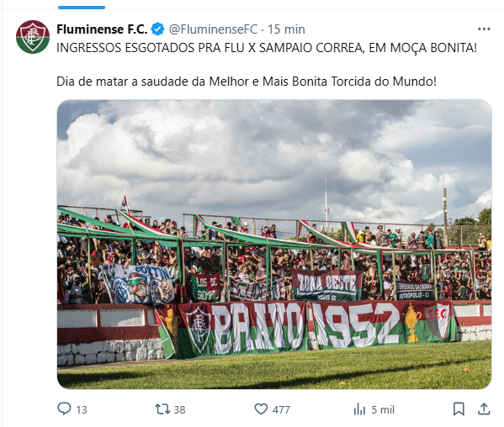Click the 5 mil views count
The height and width of the screenshot is (427, 504).
(383, 409)
